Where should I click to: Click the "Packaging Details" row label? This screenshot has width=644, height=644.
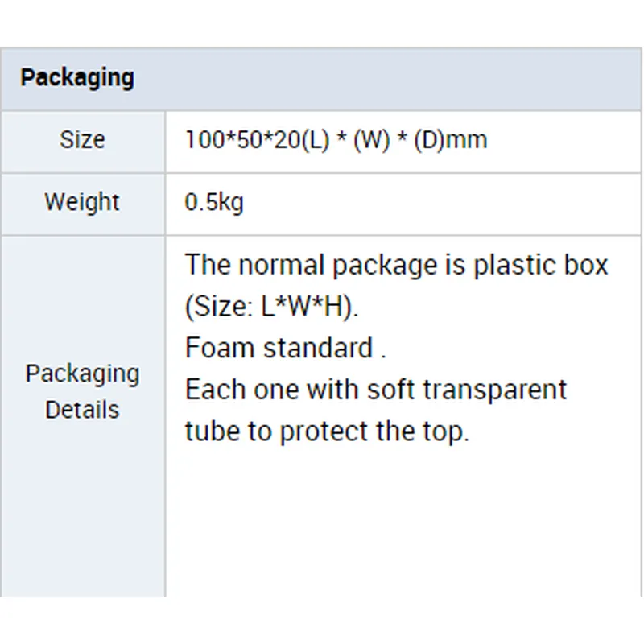tap(82, 391)
